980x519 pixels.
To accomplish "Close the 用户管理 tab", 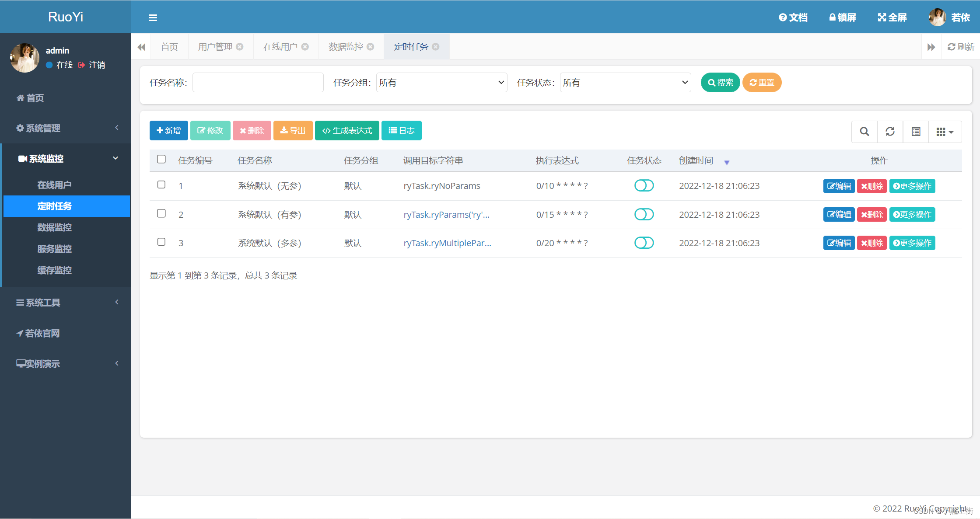I will [240, 47].
